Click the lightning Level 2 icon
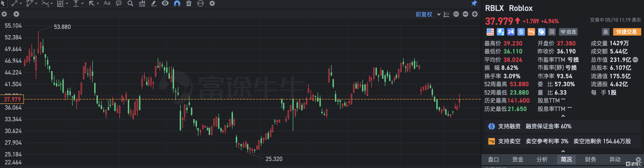The image size is (644, 168). pyautogui.click(x=501, y=32)
